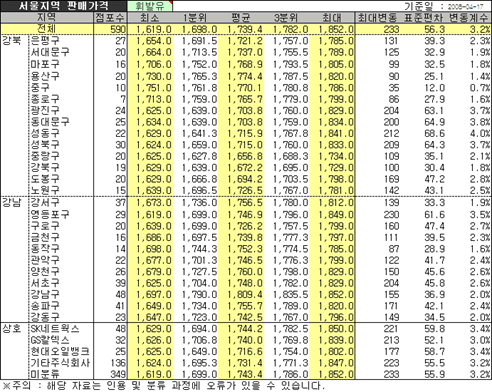
Task: Click average 1,739.4 in the 전체 row
Action: [245, 29]
